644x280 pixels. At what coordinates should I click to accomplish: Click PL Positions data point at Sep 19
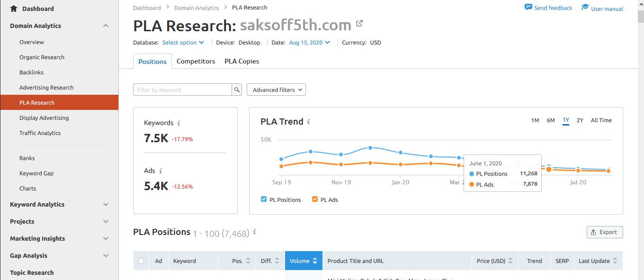click(x=281, y=159)
